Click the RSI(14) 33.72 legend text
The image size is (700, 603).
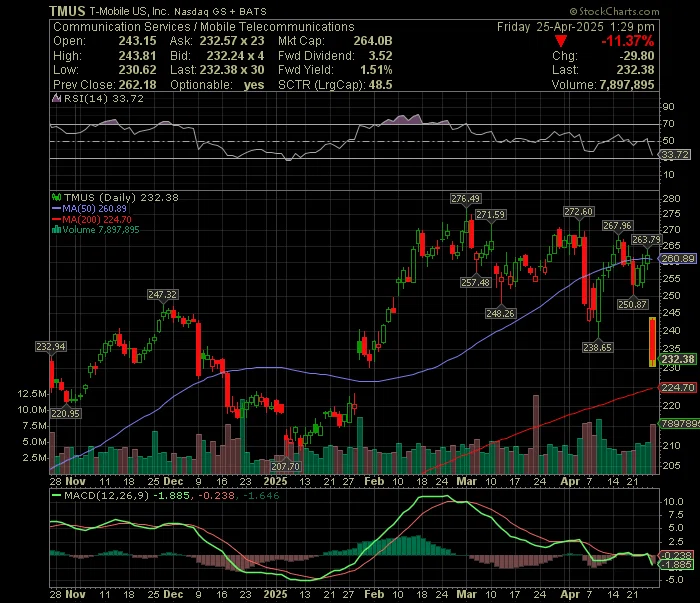[x=104, y=98]
